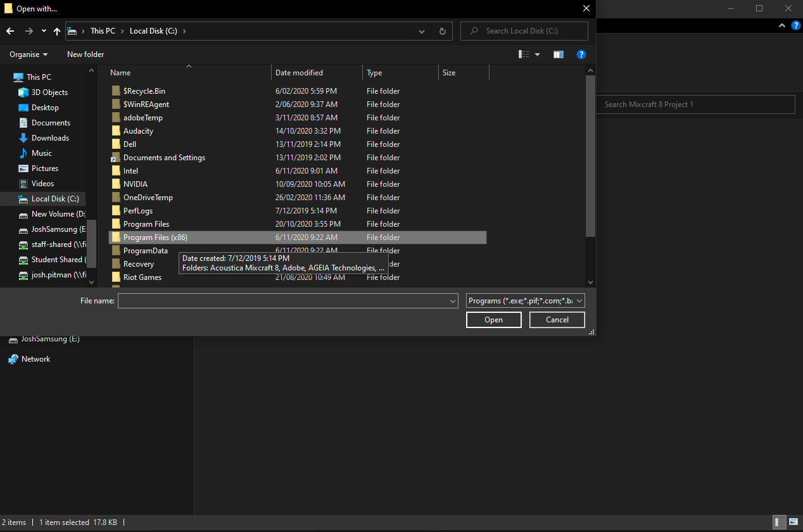Open recent locations dropdown arrow
The height and width of the screenshot is (532, 803).
44,31
